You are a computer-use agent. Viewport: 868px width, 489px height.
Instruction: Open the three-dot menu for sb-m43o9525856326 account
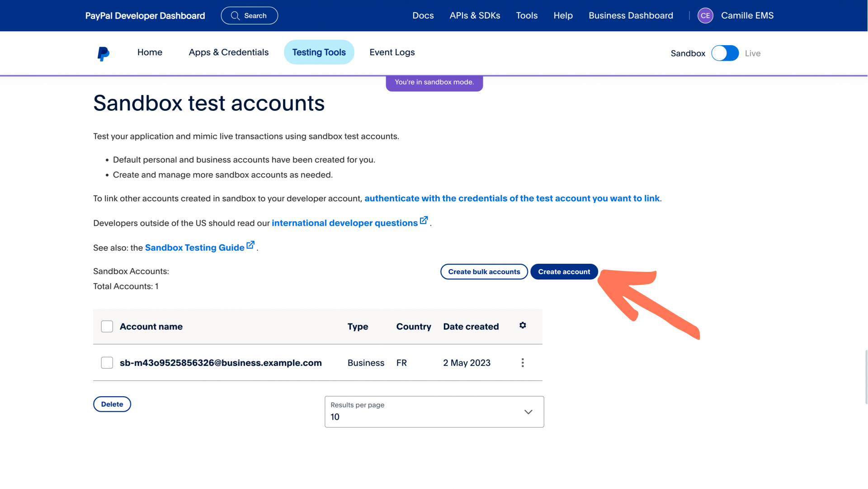523,363
